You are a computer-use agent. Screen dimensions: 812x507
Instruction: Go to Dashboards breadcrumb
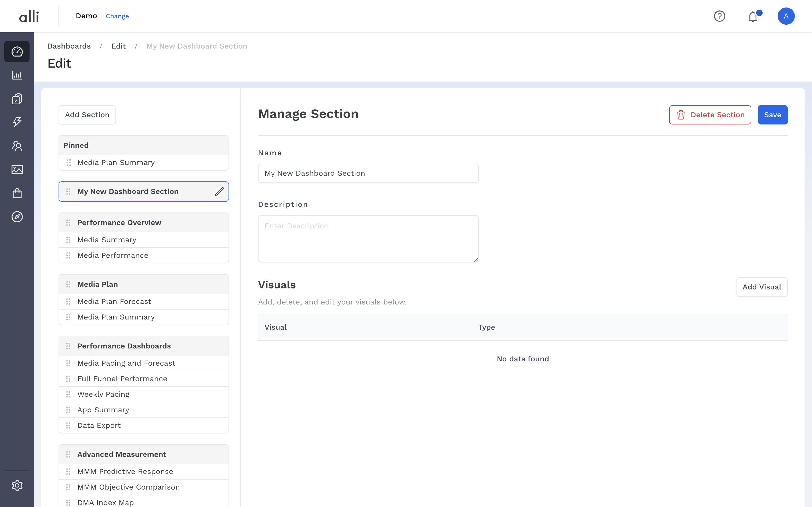69,46
